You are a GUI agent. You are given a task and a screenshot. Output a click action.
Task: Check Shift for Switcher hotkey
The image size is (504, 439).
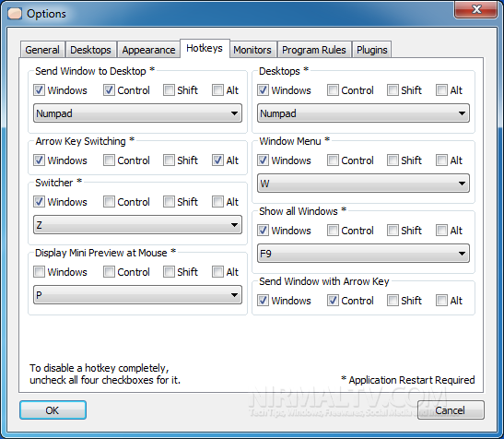169,202
